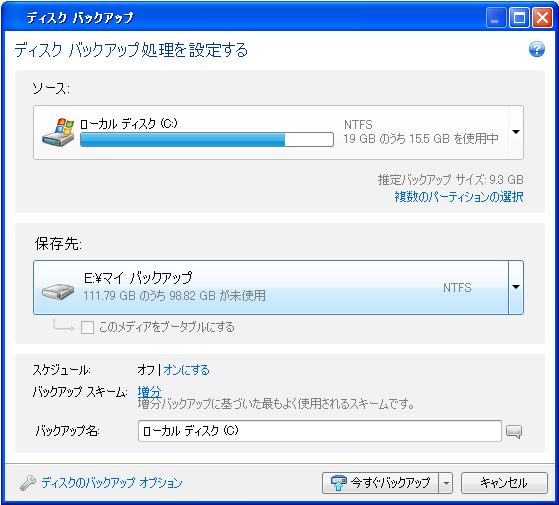Turn on the schedule via オンにする link
559x505 pixels.
point(186,370)
